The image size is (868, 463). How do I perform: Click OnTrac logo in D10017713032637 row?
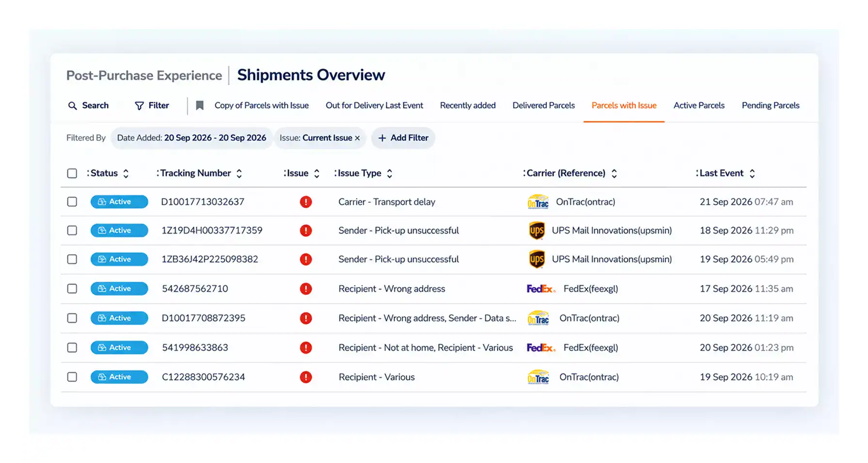point(538,202)
